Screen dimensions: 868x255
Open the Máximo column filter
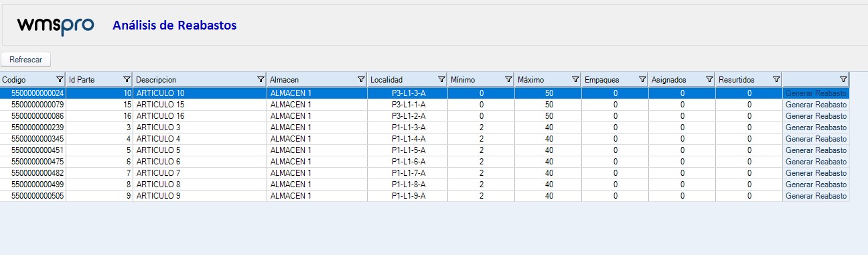point(575,80)
